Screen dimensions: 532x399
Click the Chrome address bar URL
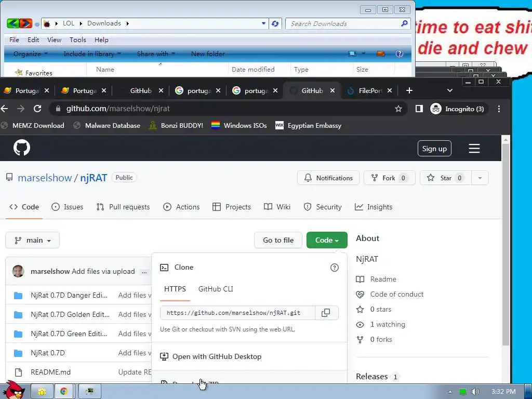[x=118, y=109]
